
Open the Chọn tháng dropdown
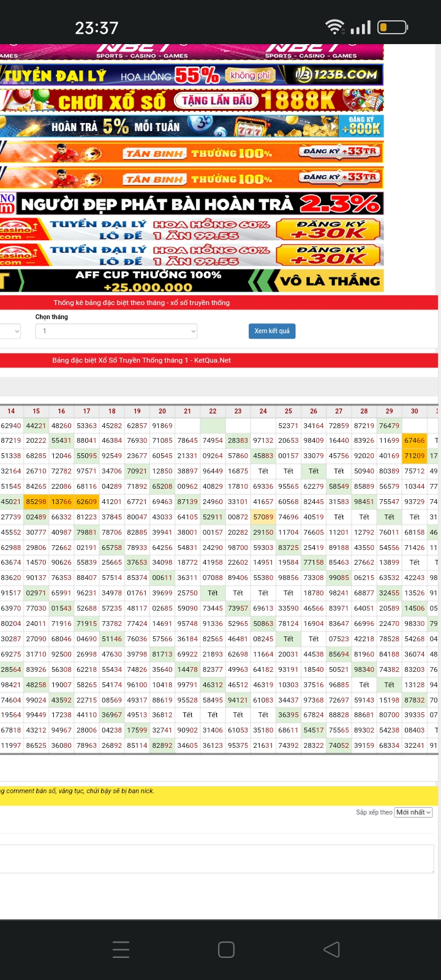coord(116,331)
